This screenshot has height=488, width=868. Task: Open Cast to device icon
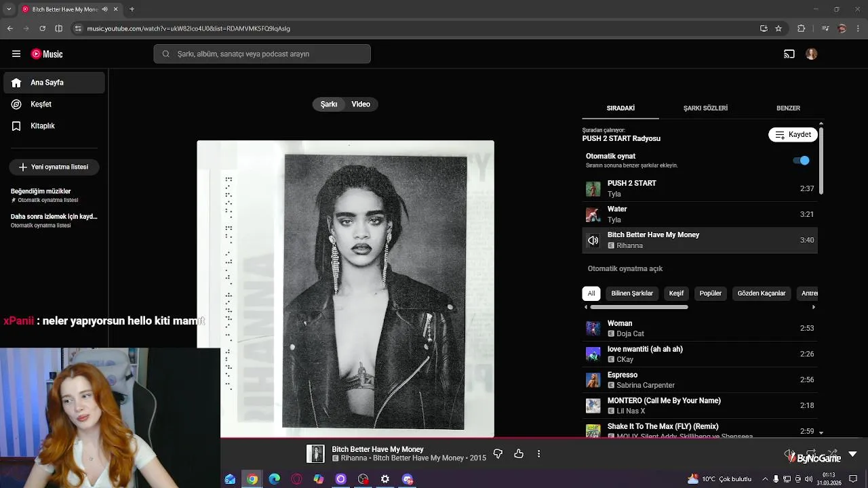[789, 54]
